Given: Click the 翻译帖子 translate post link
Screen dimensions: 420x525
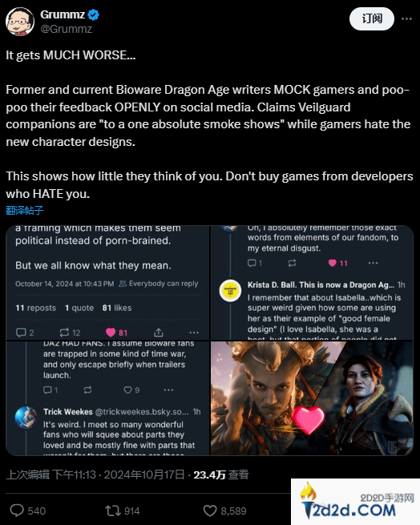Looking at the screenshot, I should click(25, 210).
